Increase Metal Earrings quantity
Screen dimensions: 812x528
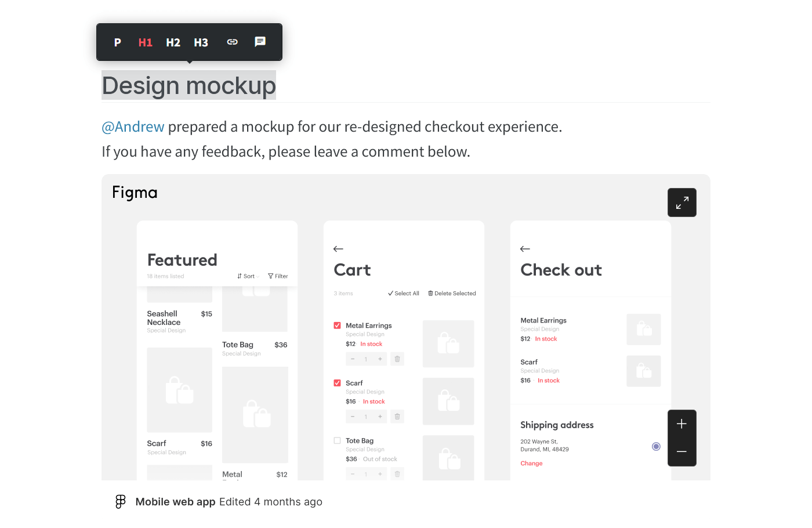point(380,359)
